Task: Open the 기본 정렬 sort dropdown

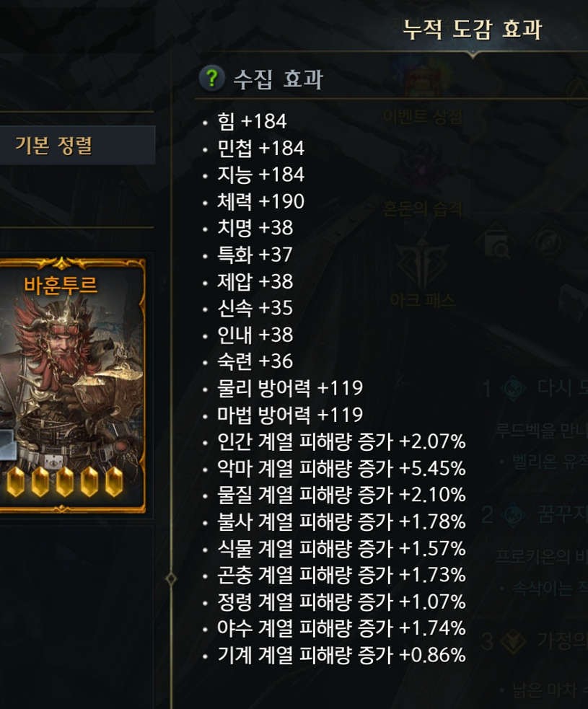Action: pos(77,145)
